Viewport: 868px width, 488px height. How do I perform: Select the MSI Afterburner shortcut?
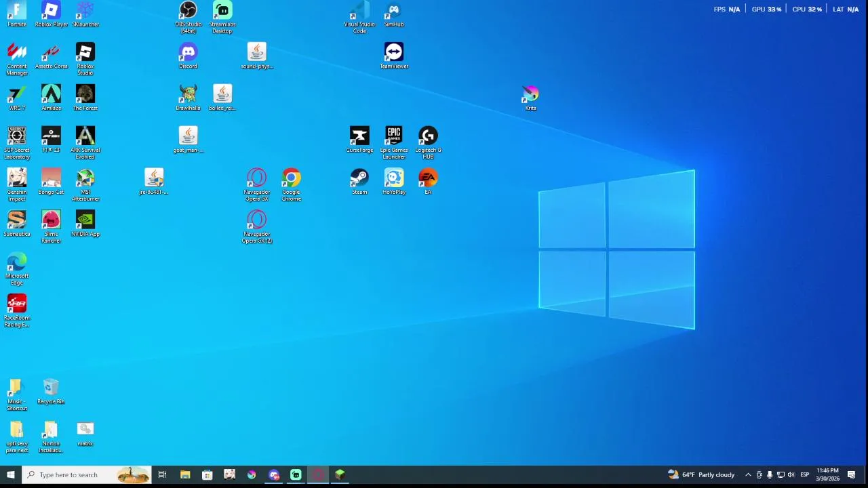[85, 186]
